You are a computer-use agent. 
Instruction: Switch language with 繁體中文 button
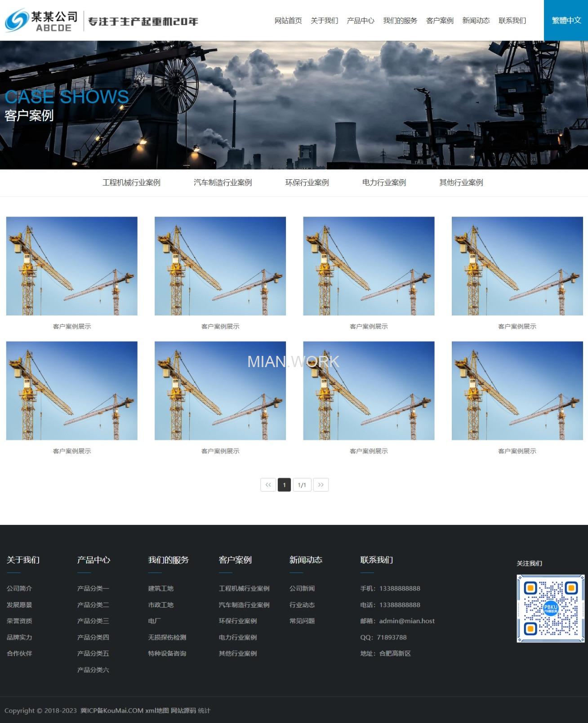point(566,20)
